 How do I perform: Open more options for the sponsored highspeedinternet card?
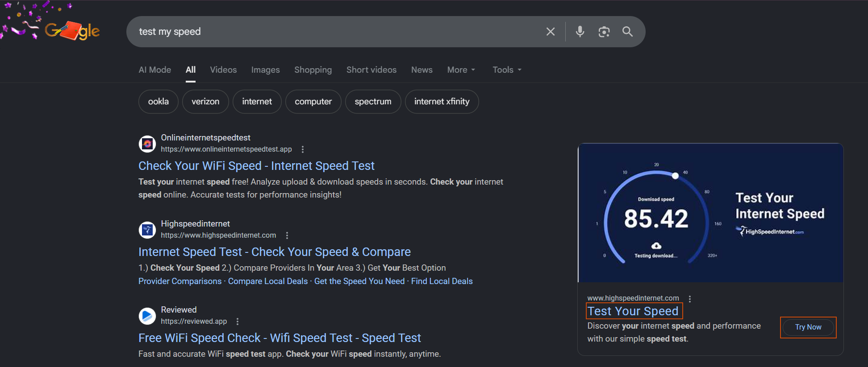click(x=690, y=299)
